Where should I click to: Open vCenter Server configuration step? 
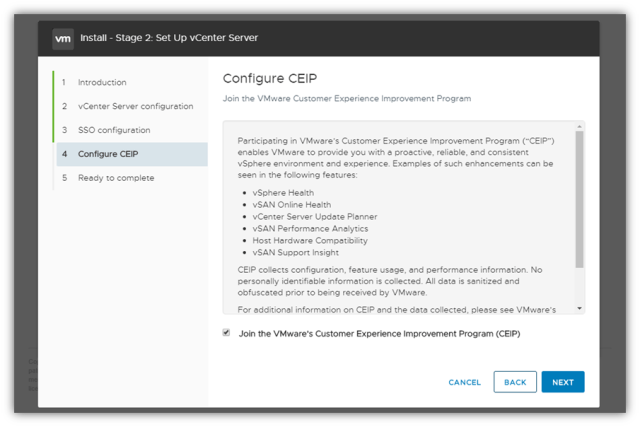[x=135, y=106]
